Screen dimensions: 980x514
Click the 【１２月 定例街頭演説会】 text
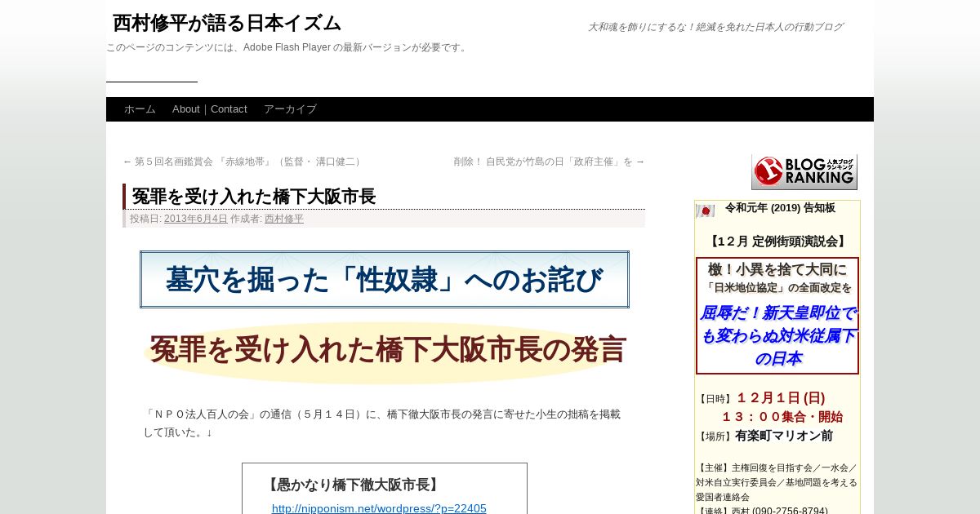pyautogui.click(x=777, y=241)
